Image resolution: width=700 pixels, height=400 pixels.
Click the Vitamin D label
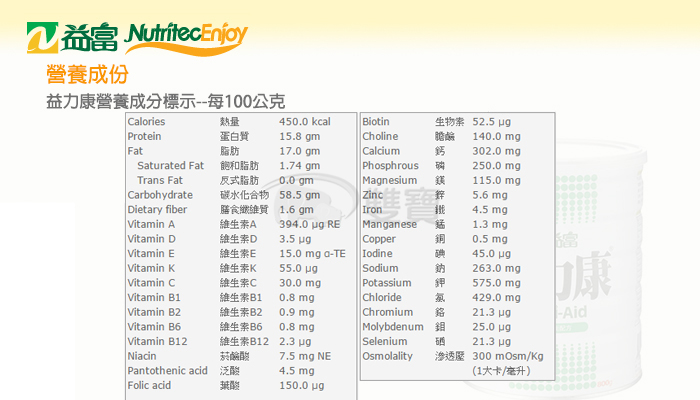(151, 239)
